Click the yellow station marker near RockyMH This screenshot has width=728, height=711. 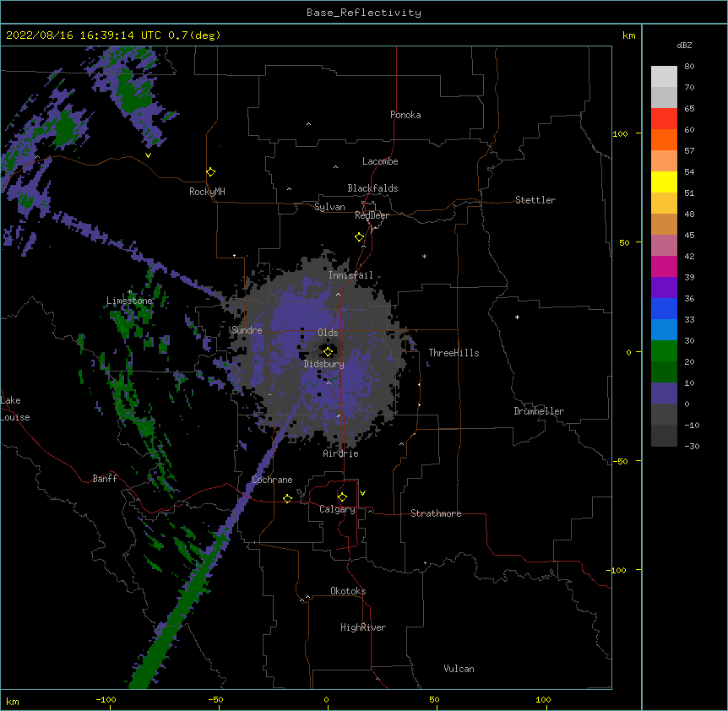tap(210, 172)
